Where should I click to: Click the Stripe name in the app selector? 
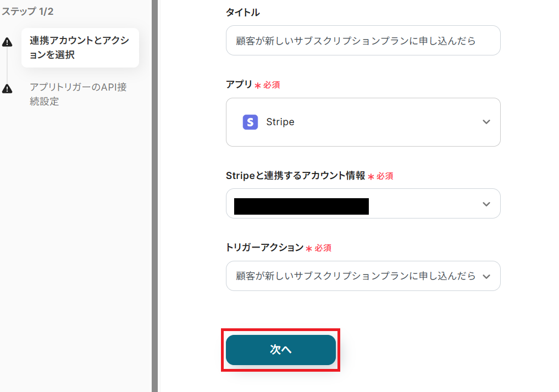pos(280,122)
